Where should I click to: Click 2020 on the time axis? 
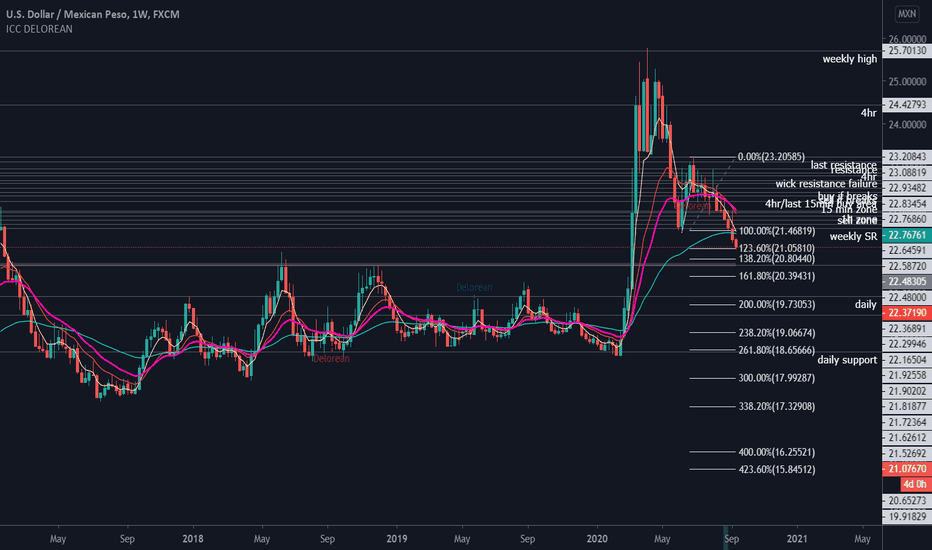pos(597,539)
